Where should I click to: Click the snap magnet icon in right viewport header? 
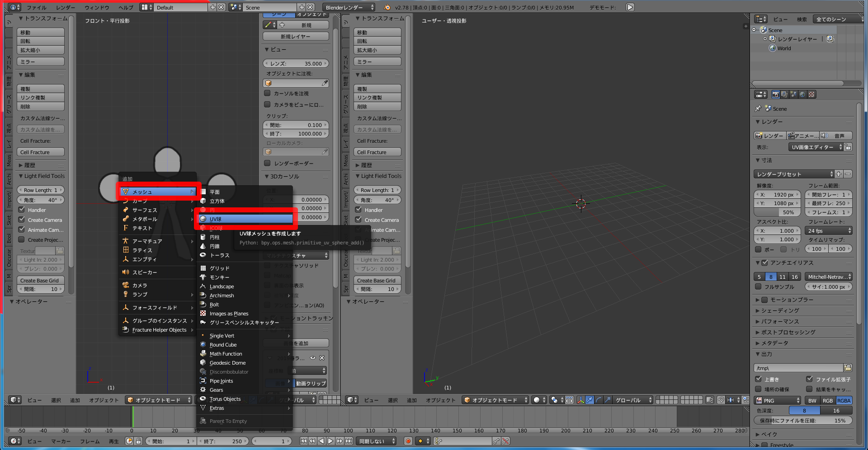click(x=721, y=400)
